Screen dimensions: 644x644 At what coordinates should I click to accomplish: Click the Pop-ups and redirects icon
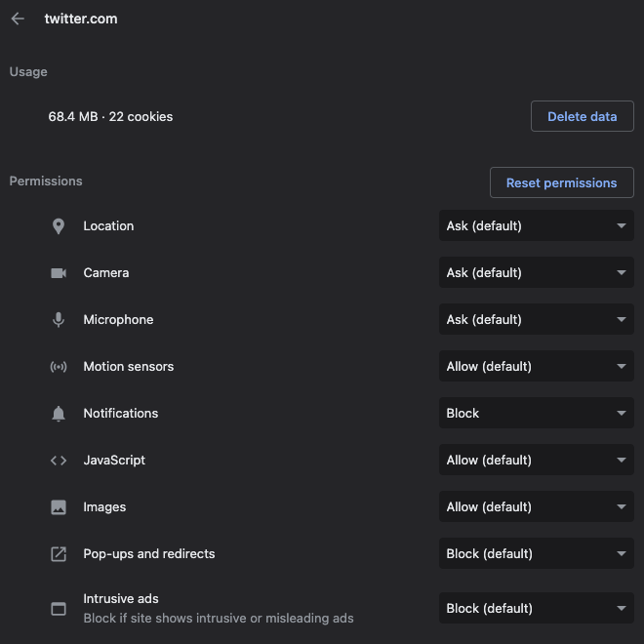coord(59,553)
